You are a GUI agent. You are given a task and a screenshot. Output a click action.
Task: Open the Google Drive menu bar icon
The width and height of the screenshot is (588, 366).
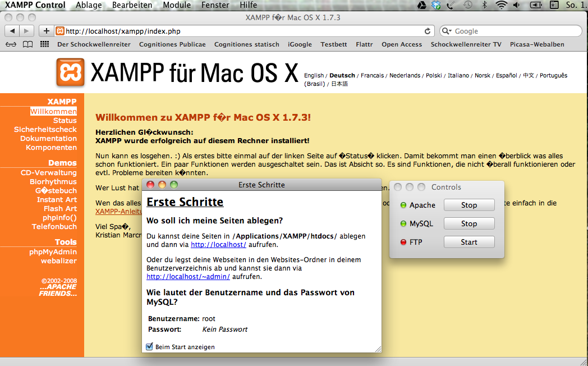point(422,5)
